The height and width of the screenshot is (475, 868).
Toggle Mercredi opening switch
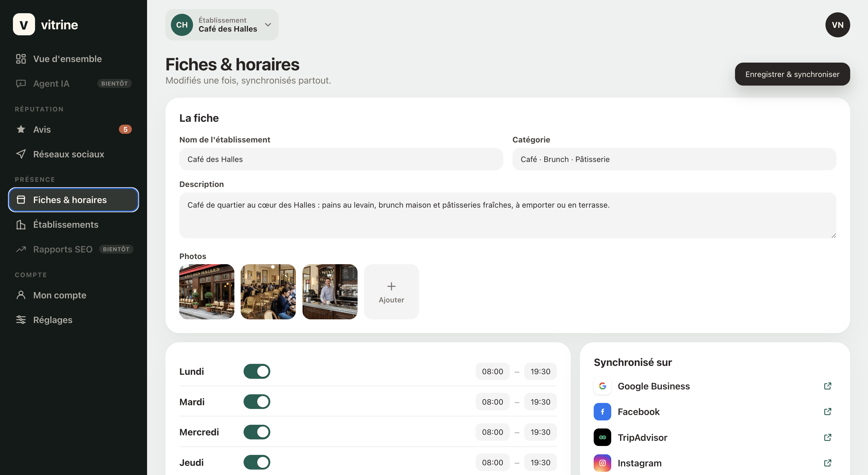(x=257, y=432)
